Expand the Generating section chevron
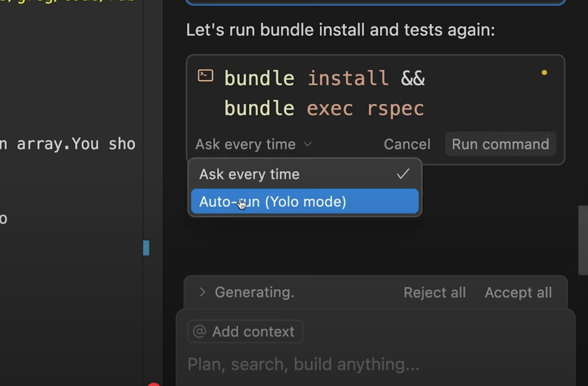The image size is (588, 386). (x=203, y=292)
